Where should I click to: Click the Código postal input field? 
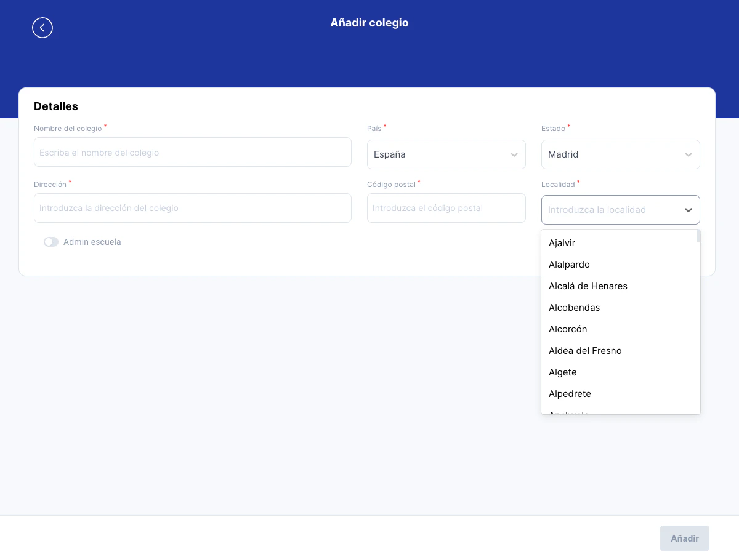[x=446, y=208]
